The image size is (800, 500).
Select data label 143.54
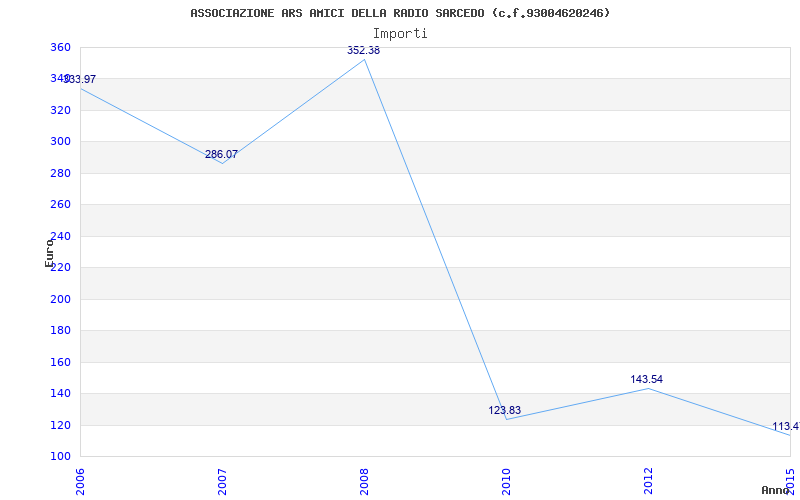646,380
